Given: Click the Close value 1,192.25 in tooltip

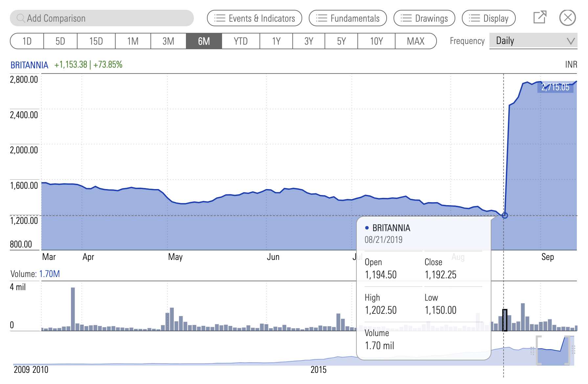Looking at the screenshot, I should (441, 275).
